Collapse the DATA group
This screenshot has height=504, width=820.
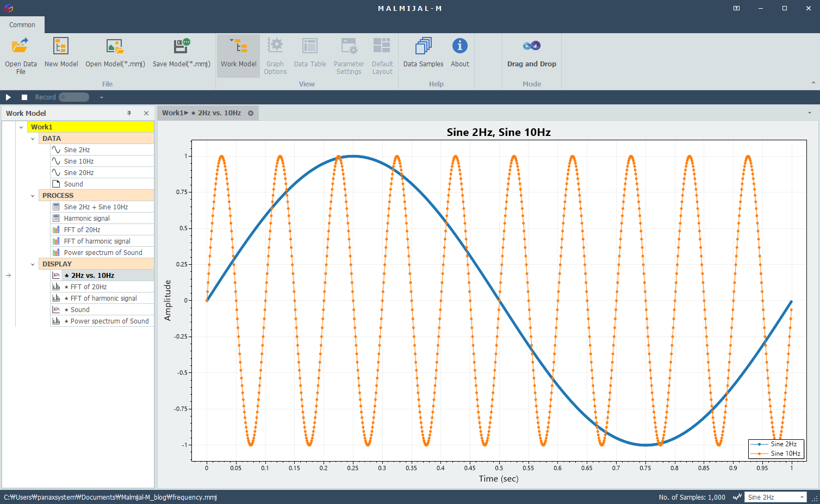(x=33, y=139)
